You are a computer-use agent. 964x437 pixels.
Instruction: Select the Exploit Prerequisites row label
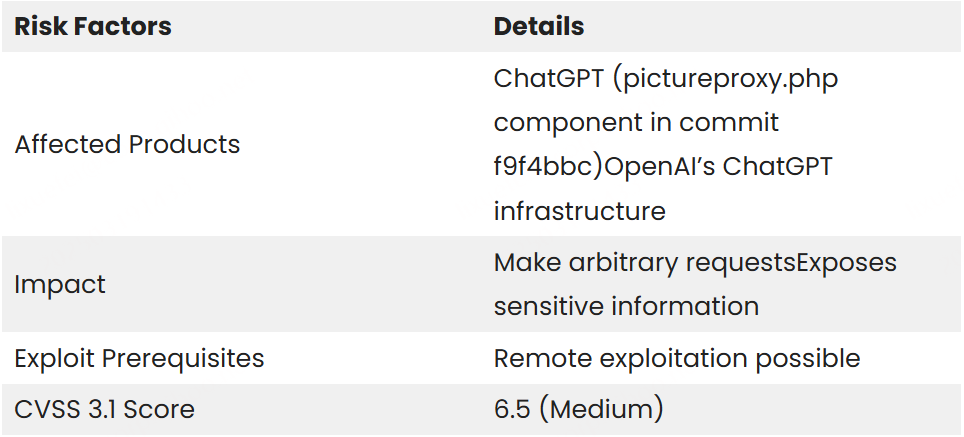pyautogui.click(x=140, y=358)
